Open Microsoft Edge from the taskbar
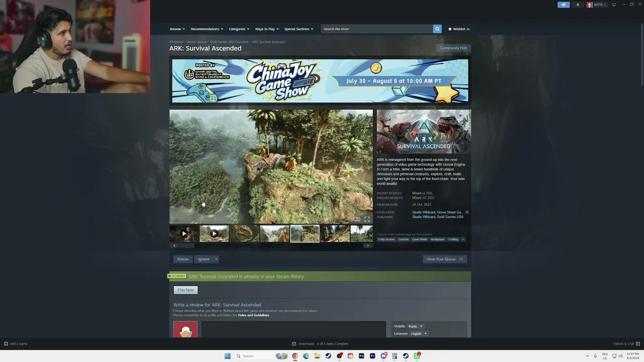 pyautogui.click(x=306, y=356)
